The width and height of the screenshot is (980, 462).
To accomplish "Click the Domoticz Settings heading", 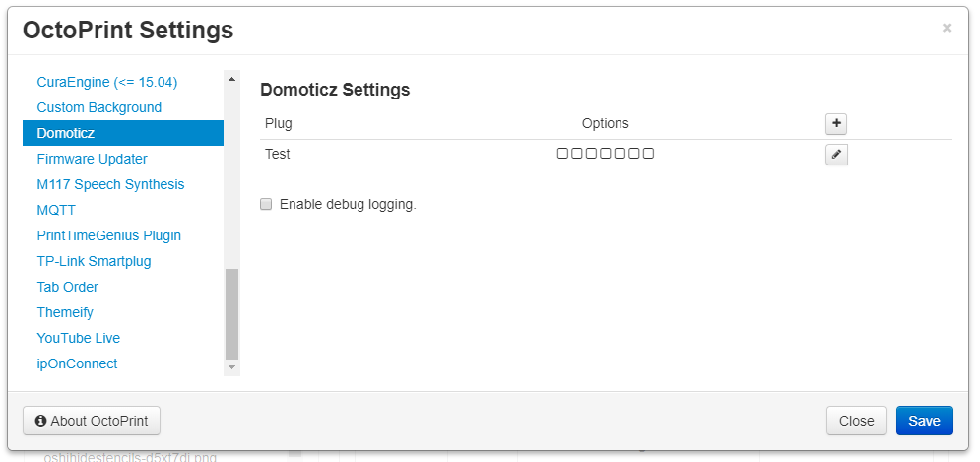I will click(335, 90).
